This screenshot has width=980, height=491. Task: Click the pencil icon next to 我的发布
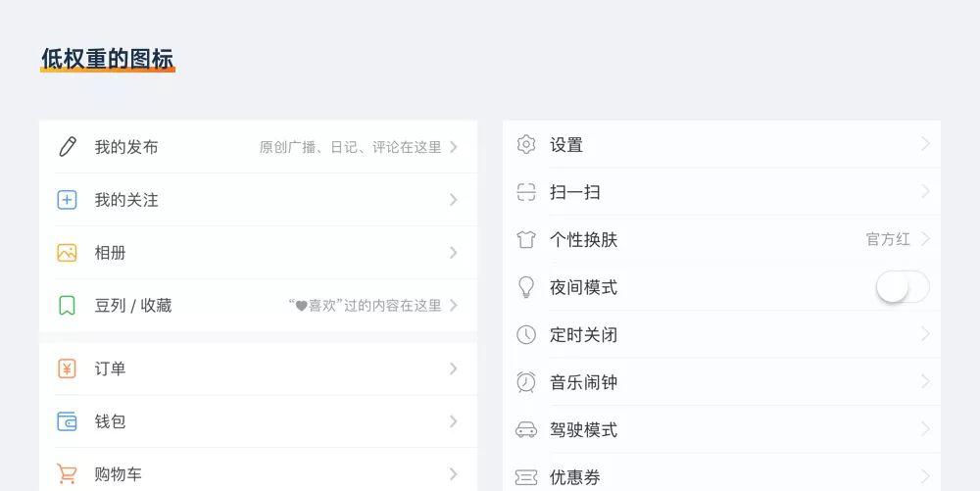pyautogui.click(x=68, y=147)
